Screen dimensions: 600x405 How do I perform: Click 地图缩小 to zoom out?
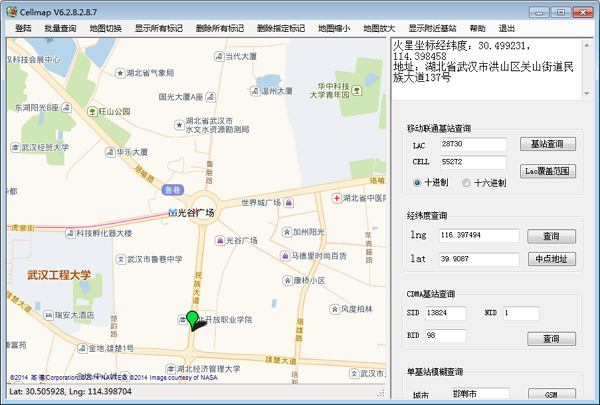click(x=334, y=28)
